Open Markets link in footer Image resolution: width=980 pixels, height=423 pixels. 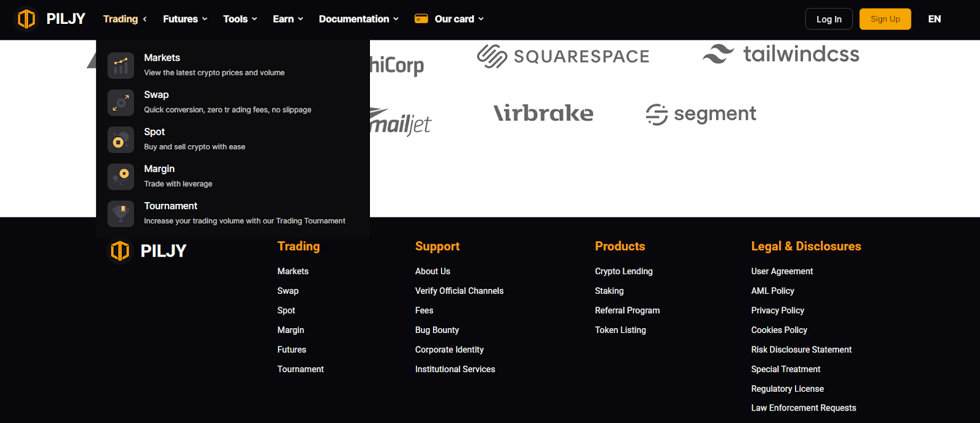pyautogui.click(x=293, y=271)
